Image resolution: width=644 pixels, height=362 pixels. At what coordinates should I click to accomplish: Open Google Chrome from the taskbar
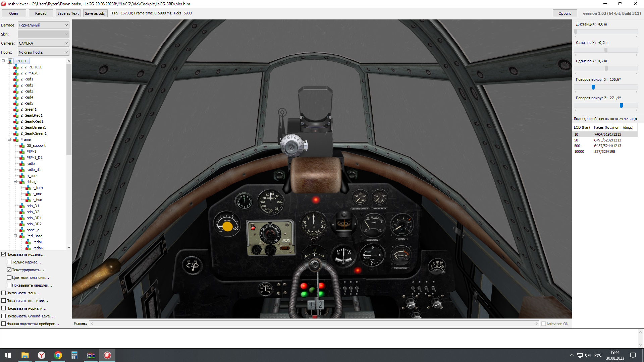[x=58, y=355]
